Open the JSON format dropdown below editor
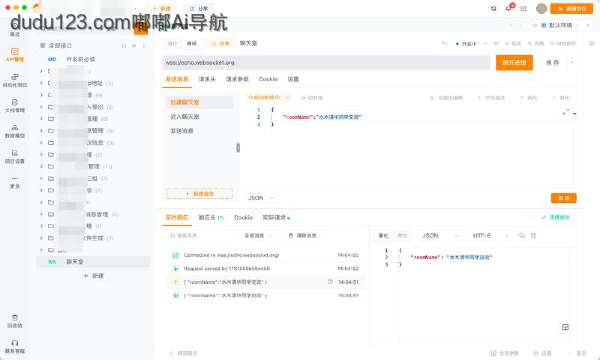 pos(261,198)
